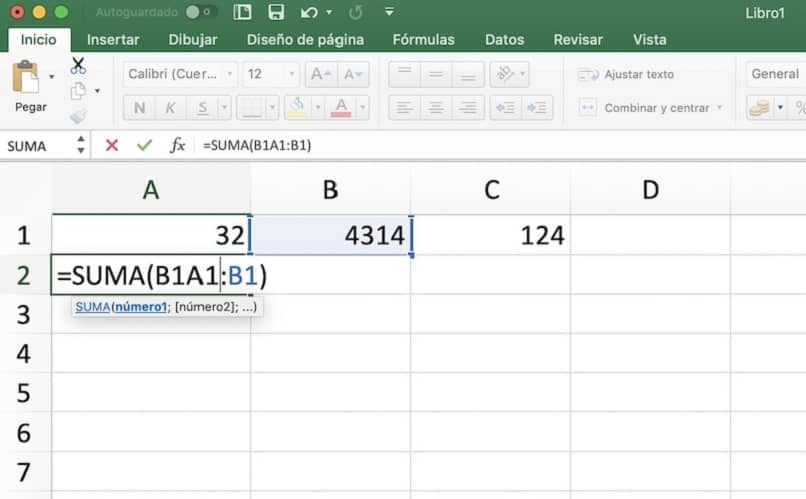Click the formula bar text field
The height and width of the screenshot is (499, 806).
[501, 145]
